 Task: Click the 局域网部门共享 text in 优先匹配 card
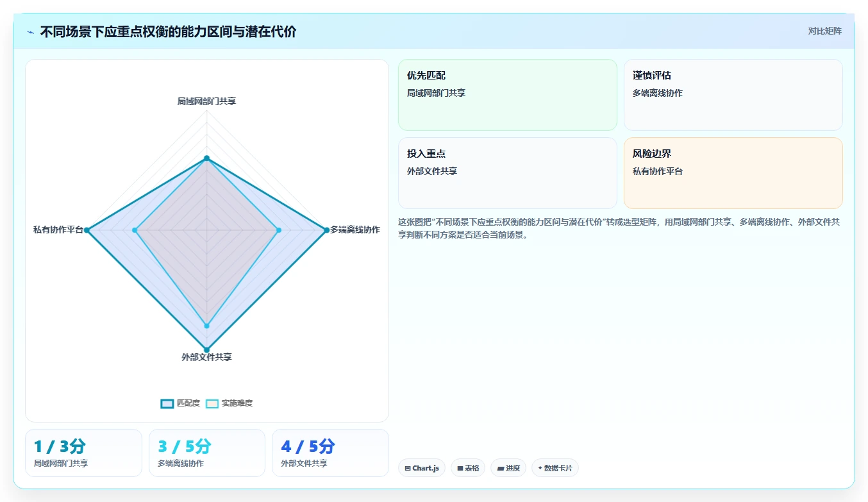tap(437, 93)
